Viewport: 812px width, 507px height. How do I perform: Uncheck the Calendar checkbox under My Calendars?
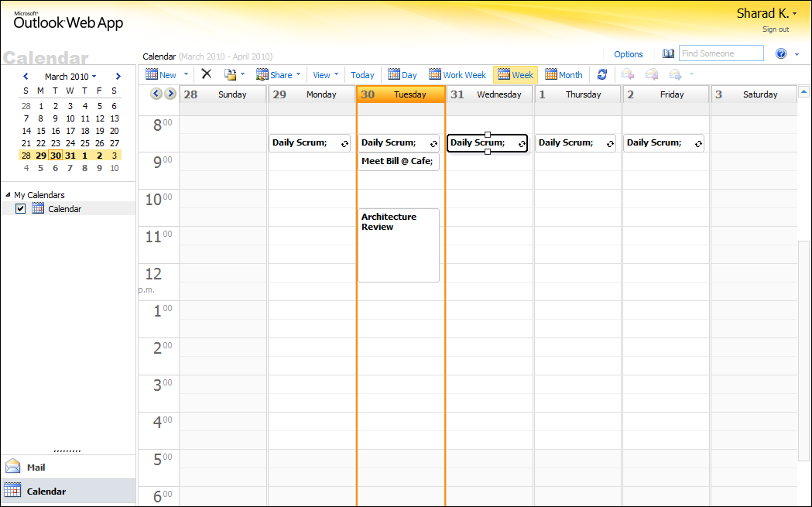(x=21, y=209)
